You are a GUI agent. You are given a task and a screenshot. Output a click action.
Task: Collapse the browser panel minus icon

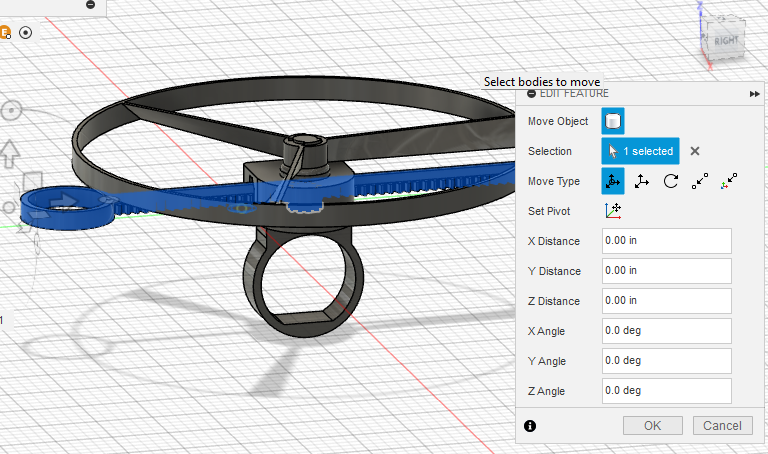pyautogui.click(x=90, y=4)
